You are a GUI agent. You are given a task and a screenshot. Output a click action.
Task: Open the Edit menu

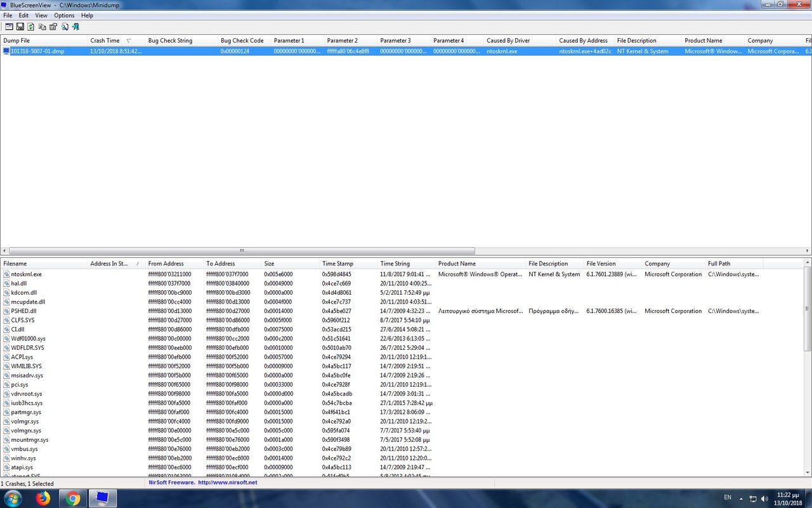23,15
